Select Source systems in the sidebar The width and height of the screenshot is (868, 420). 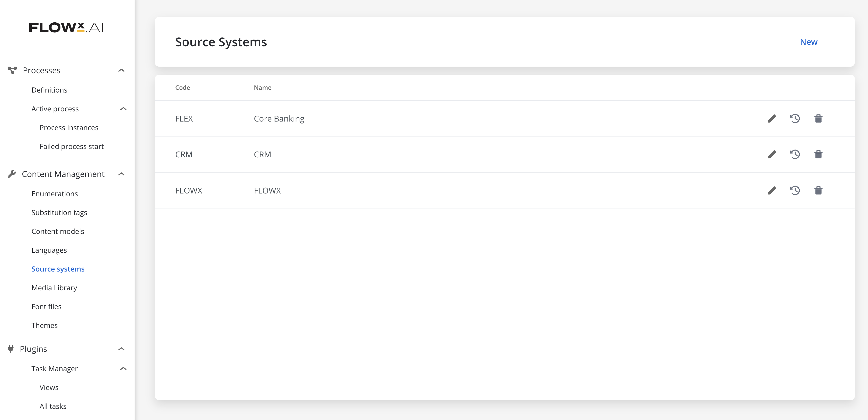pos(58,269)
